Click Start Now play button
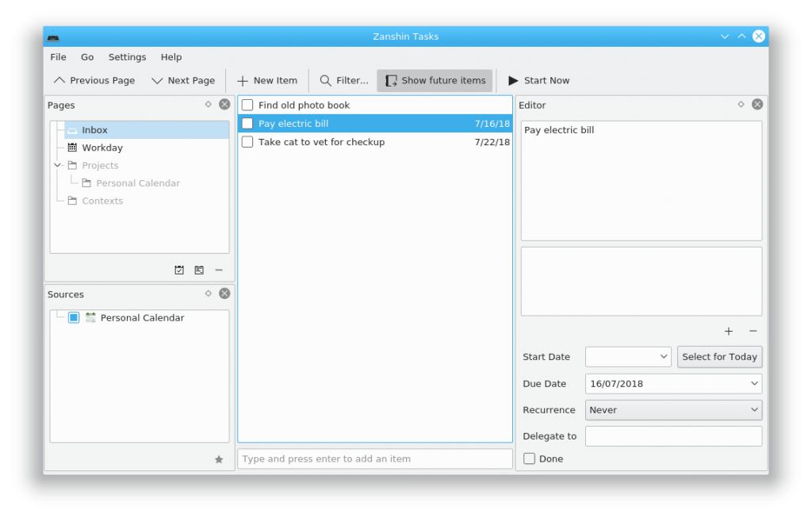This screenshot has width=812, height=518. (538, 80)
